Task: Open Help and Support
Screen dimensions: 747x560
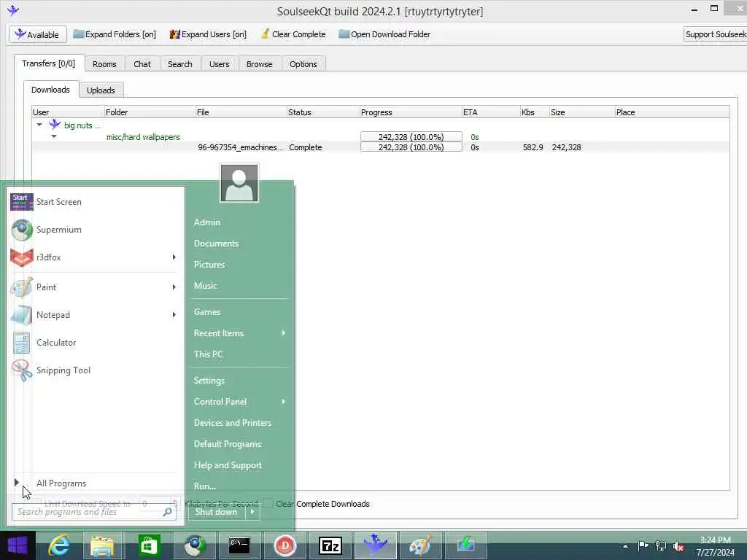Action: (x=239, y=465)
